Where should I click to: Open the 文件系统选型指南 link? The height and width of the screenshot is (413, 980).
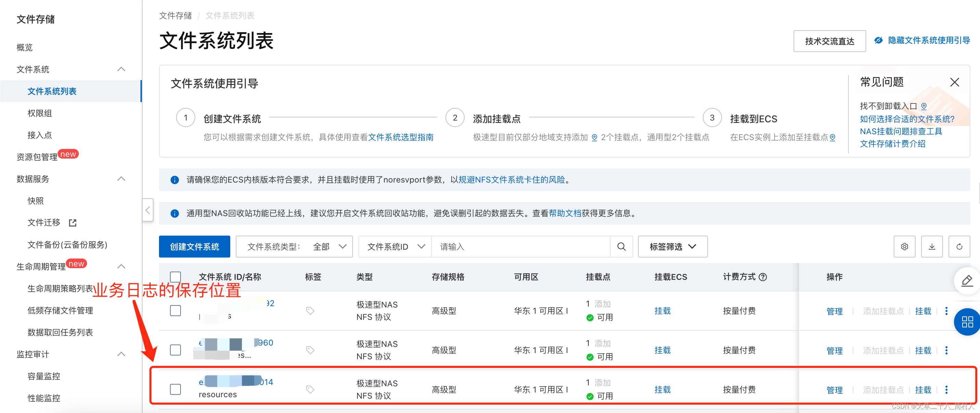click(401, 137)
